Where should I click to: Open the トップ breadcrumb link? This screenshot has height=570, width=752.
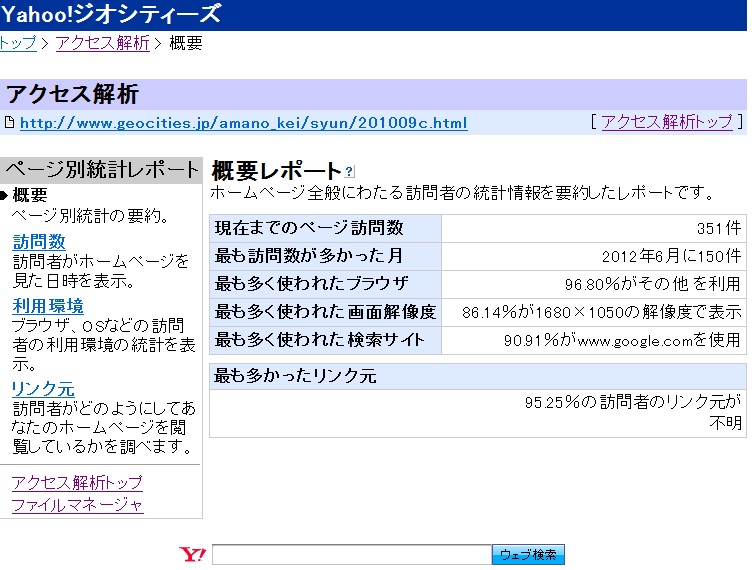pos(18,43)
